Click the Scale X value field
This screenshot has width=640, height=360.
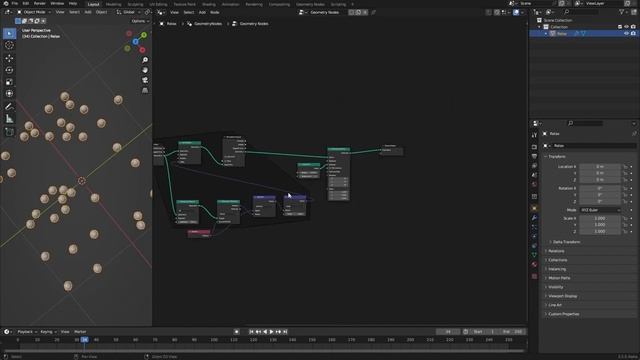point(600,218)
